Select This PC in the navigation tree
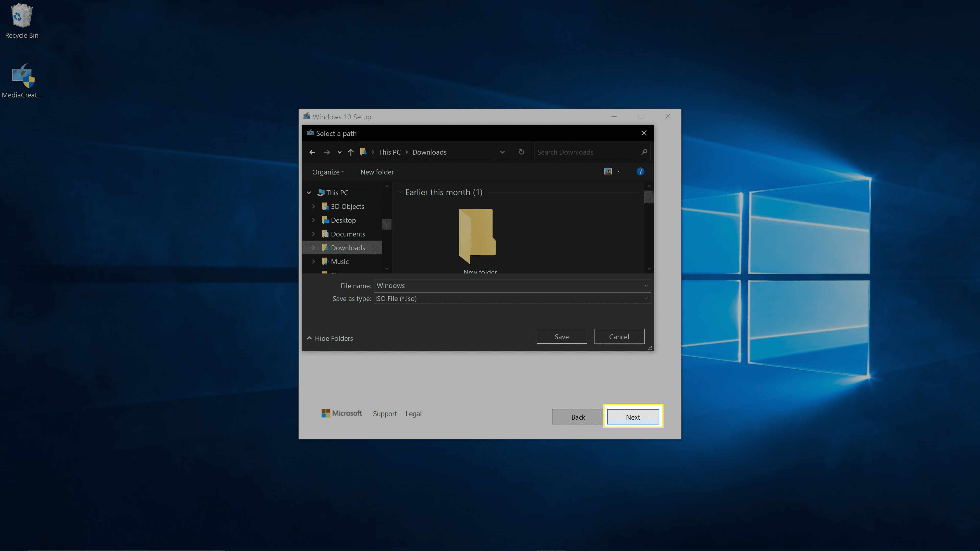The image size is (980, 551). 337,192
